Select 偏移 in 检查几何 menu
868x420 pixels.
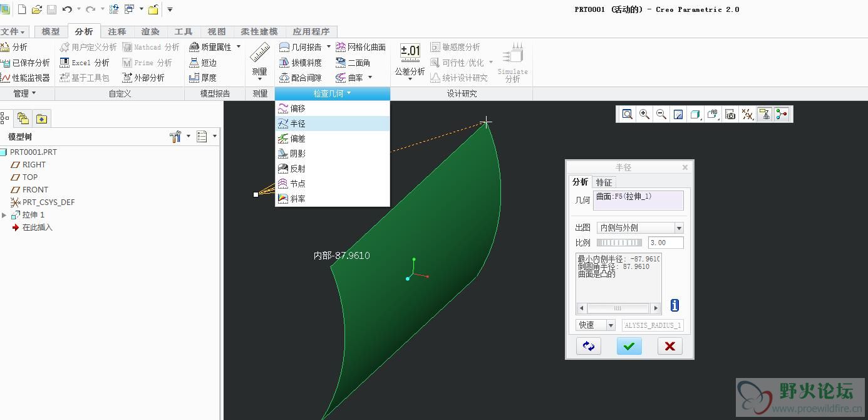pos(333,108)
